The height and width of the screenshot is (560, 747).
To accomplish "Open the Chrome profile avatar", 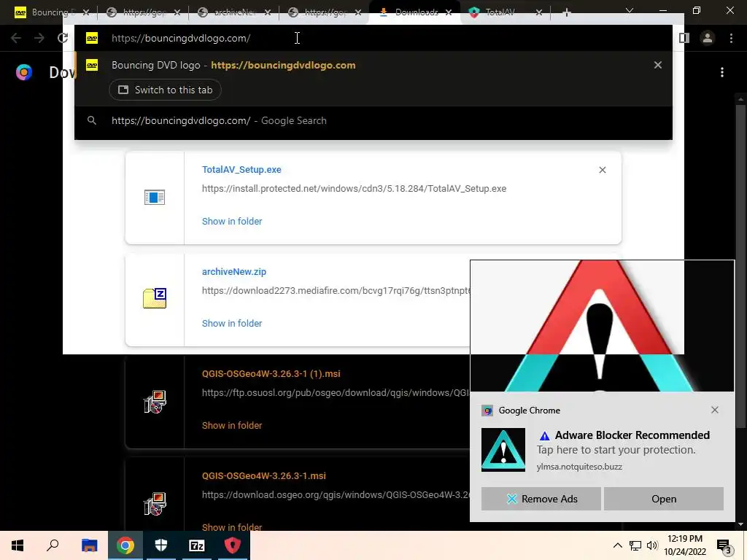I will pos(708,38).
